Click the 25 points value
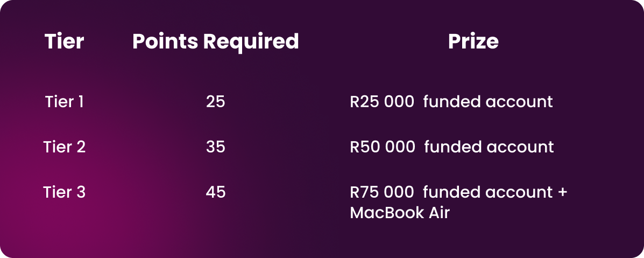Image resolution: width=644 pixels, height=258 pixels. tap(215, 101)
